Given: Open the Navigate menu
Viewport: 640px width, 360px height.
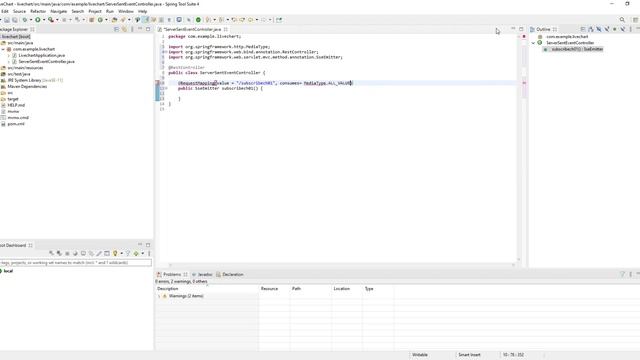Looking at the screenshot, I should pyautogui.click(x=58, y=11).
